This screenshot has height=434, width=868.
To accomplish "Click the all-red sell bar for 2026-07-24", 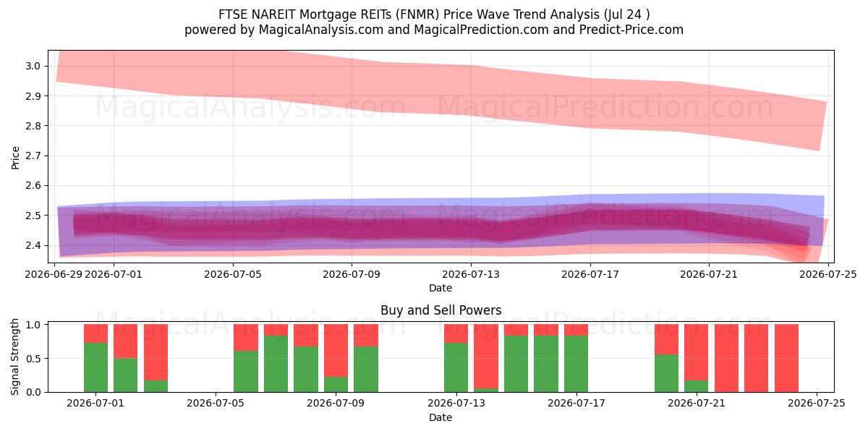I will 786,358.
